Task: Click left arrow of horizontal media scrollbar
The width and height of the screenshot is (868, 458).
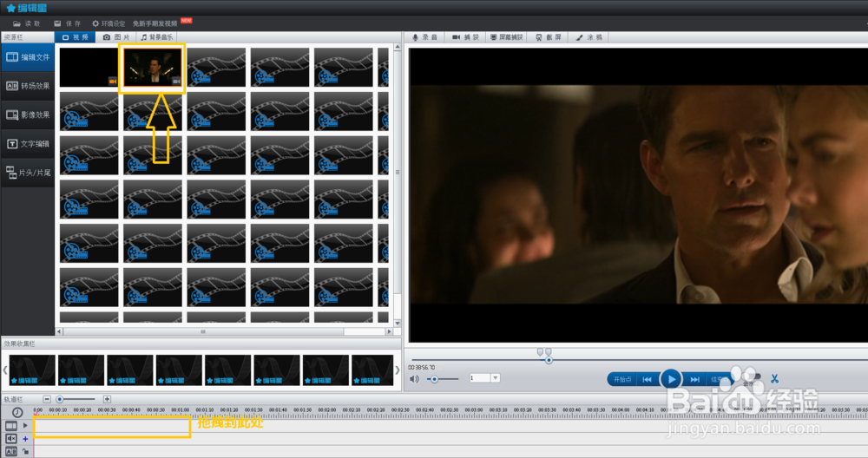Action: (x=59, y=331)
